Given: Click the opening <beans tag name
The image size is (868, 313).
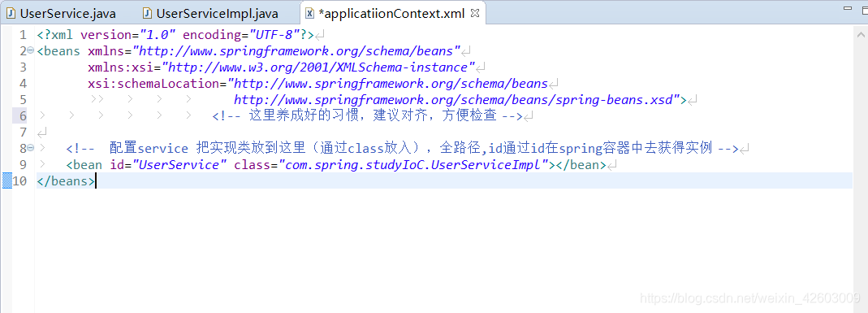Looking at the screenshot, I should 58,51.
